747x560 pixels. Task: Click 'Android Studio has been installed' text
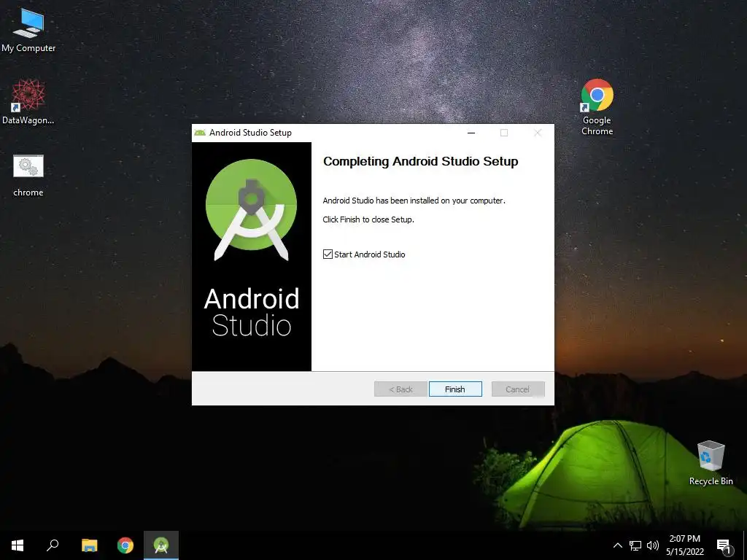(414, 201)
